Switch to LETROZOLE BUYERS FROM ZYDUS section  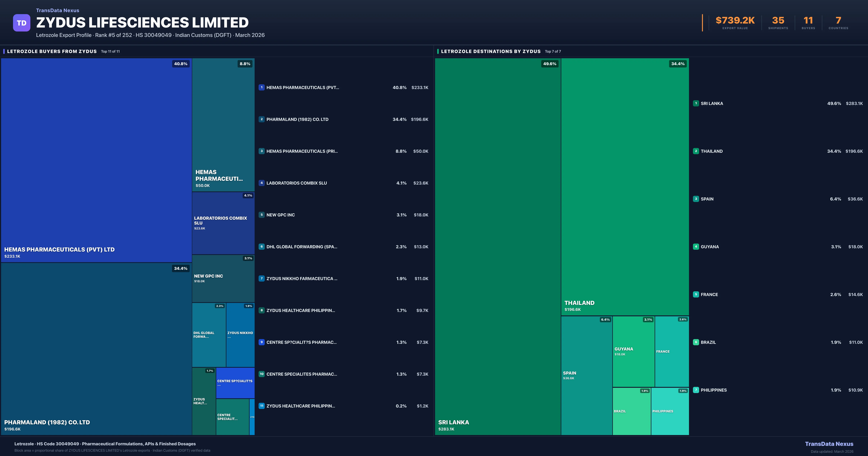coord(52,51)
